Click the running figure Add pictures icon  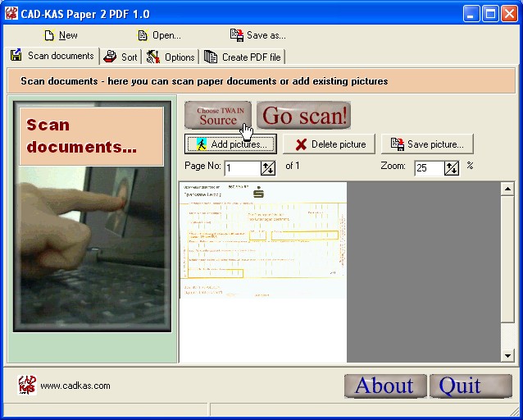click(202, 144)
